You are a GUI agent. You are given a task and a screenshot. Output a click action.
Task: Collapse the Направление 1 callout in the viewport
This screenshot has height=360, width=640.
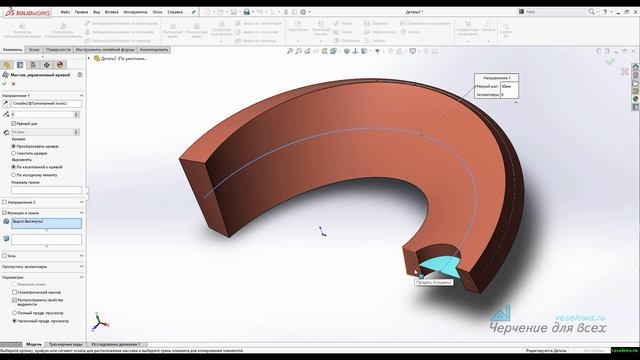[x=516, y=102]
